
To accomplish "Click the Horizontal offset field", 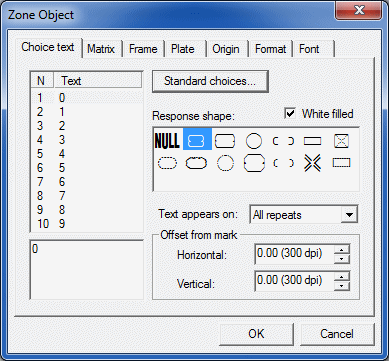I will click(295, 254).
